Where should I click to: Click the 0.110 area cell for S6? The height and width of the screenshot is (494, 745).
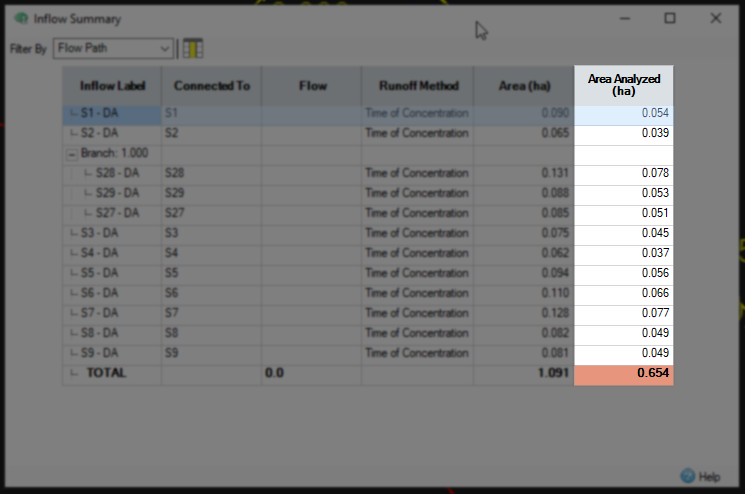(x=524, y=293)
